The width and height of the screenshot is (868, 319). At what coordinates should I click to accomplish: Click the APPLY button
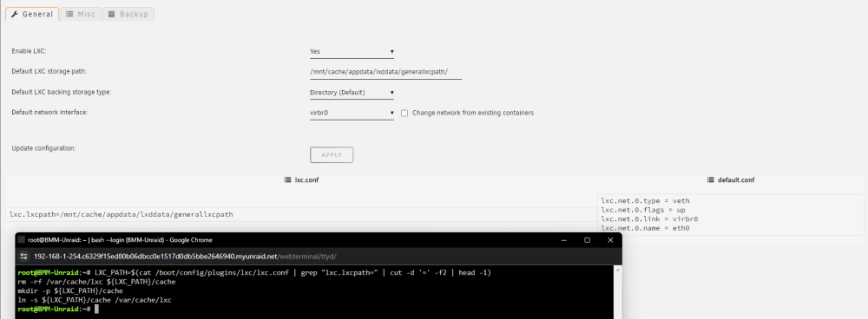(332, 155)
